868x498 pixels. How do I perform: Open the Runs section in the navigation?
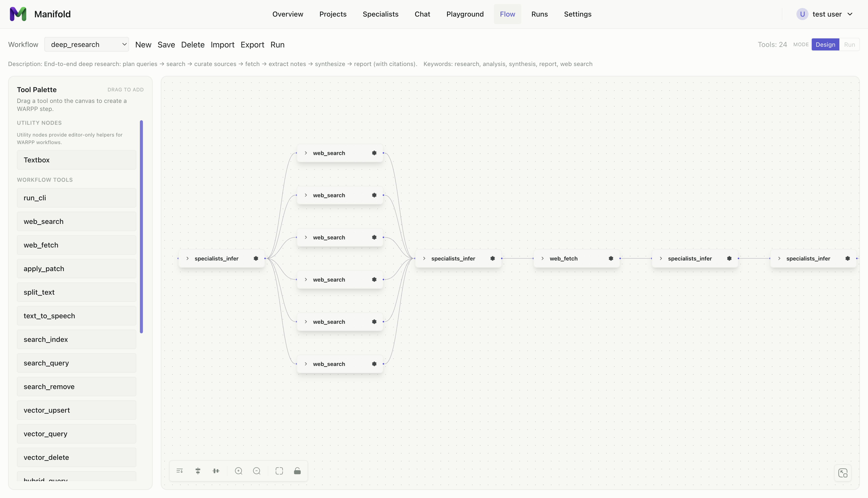click(x=539, y=14)
